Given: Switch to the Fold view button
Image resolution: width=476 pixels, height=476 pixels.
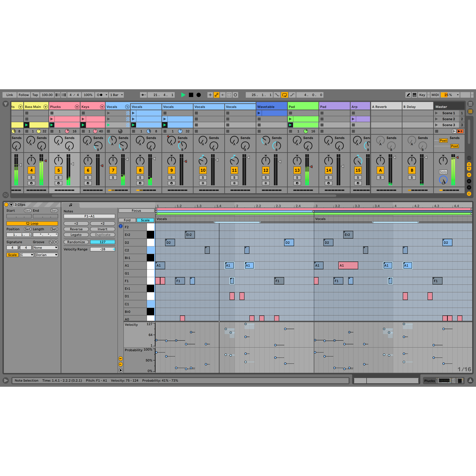Looking at the screenshot, I should [x=127, y=220].
